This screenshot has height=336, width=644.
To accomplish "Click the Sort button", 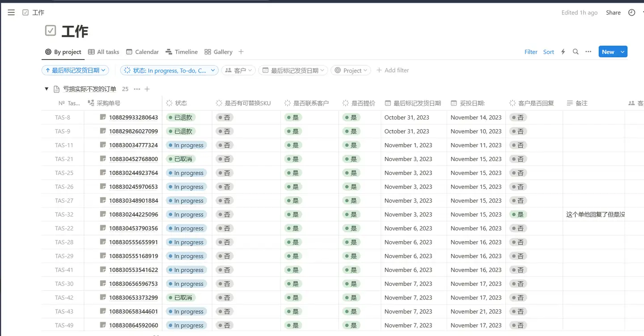I will click(x=549, y=52).
